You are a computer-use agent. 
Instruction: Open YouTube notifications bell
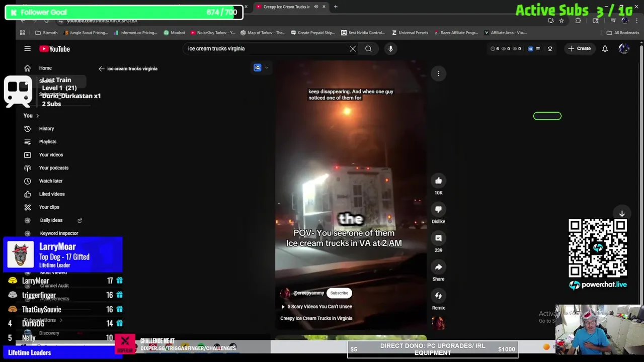click(x=605, y=49)
